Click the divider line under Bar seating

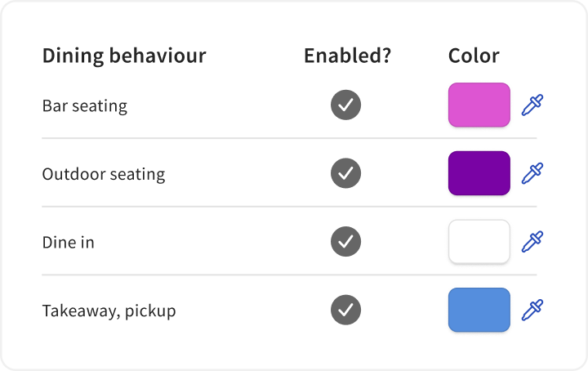point(294,139)
